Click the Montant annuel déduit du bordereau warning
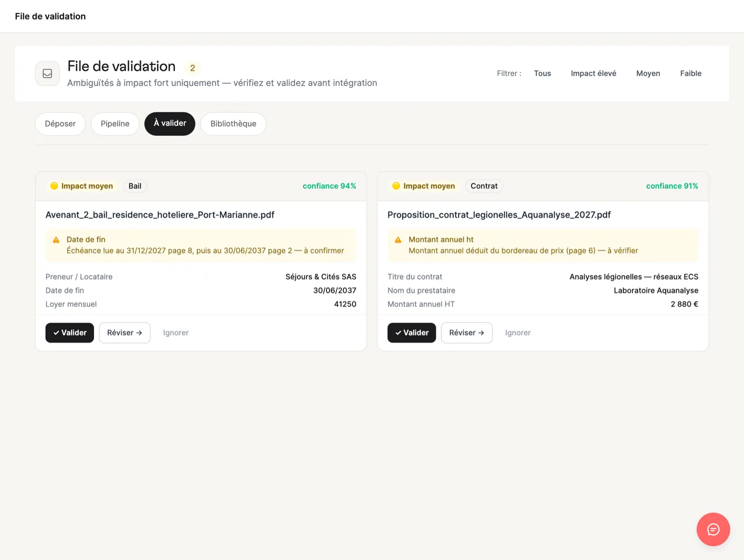The image size is (744, 560). [x=523, y=251]
